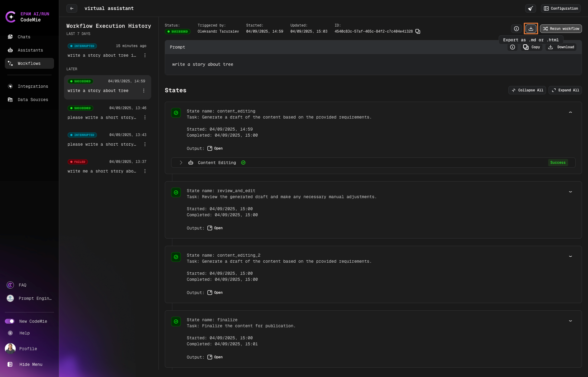588x377 pixels.
Task: Open kebab menu for interrupted 13:43 execution
Action: pyautogui.click(x=145, y=144)
